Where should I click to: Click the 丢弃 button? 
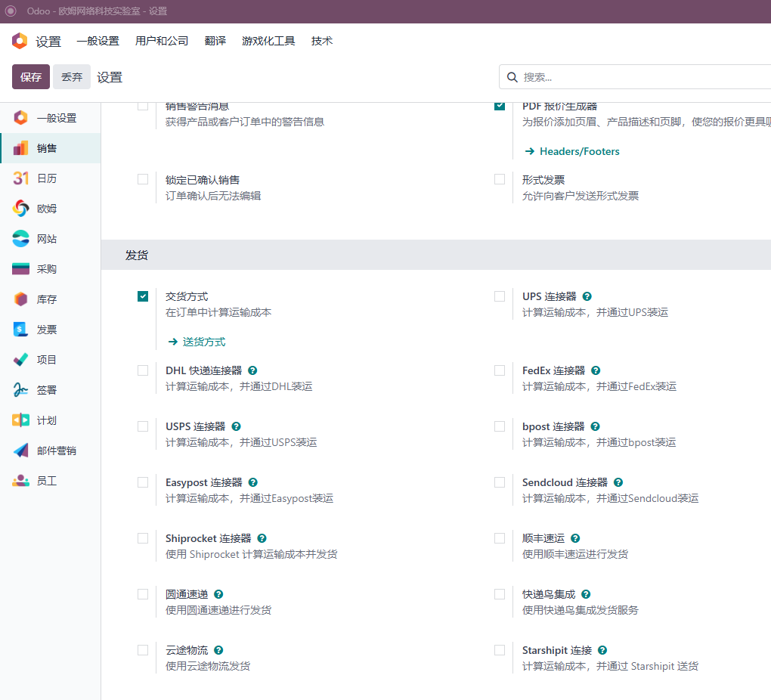[72, 77]
